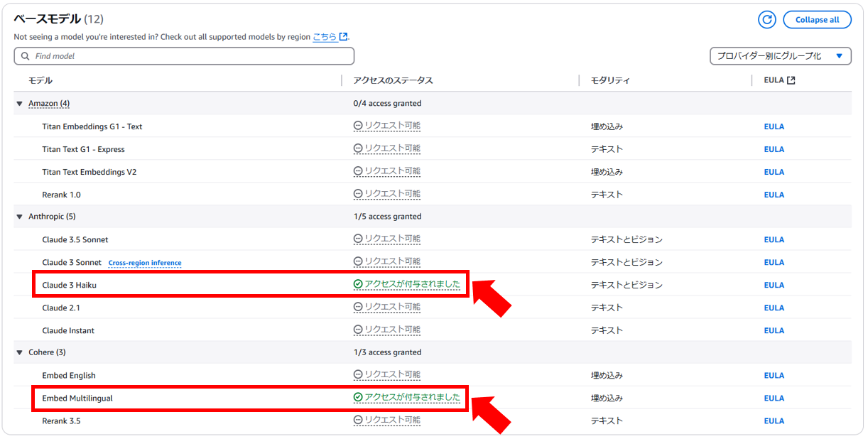The image size is (868, 439).
Task: Click アクセスが付与されました status for Claude 3 Haiku
Action: [412, 284]
